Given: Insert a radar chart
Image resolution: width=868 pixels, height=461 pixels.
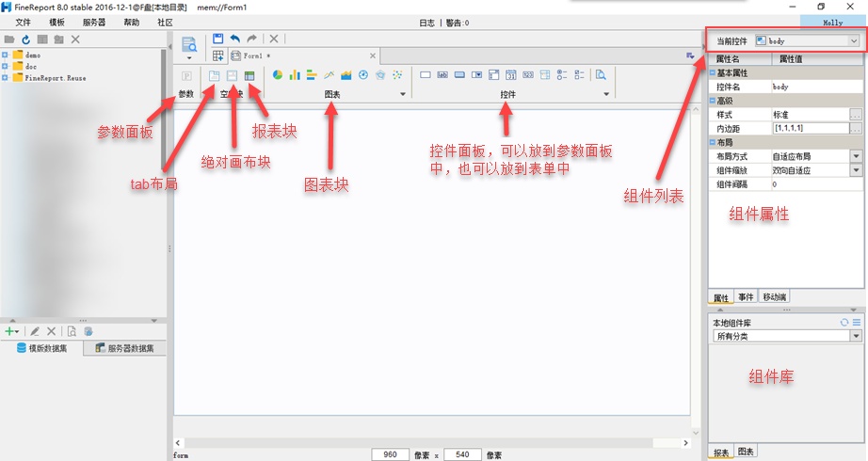Looking at the screenshot, I should click(x=380, y=74).
